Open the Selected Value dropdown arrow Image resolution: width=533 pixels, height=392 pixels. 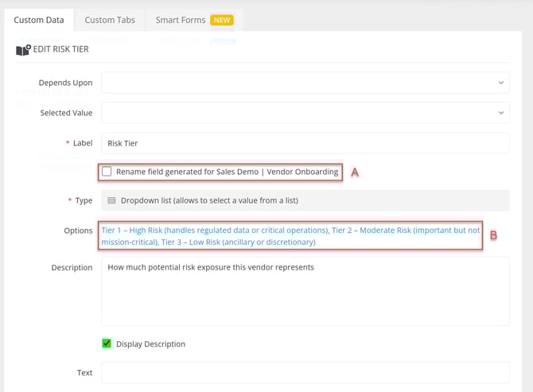[500, 113]
